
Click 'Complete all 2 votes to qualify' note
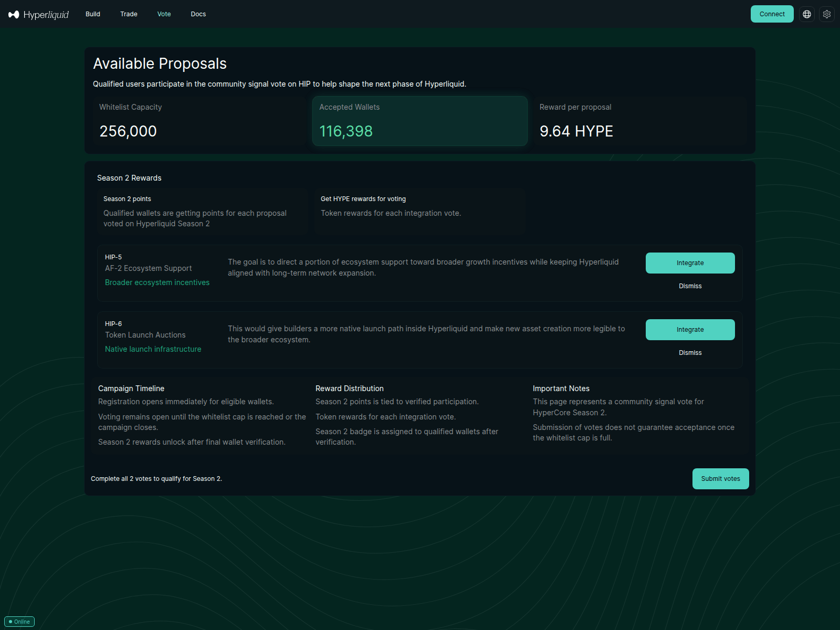[156, 479]
